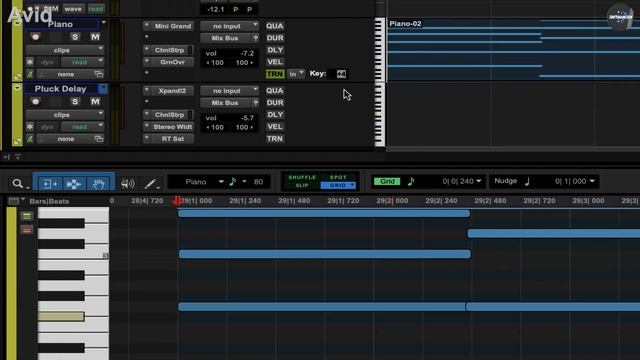Open the GrnOvr insert

point(172,62)
